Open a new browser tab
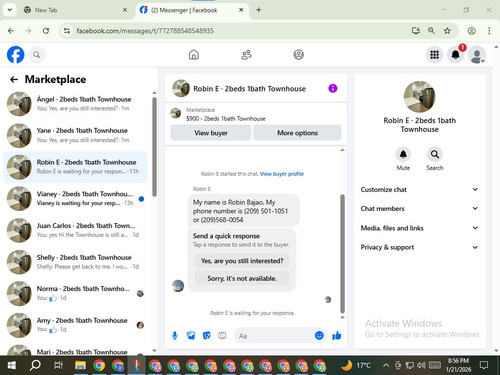Screen dimensions: 500x375 click(258, 10)
